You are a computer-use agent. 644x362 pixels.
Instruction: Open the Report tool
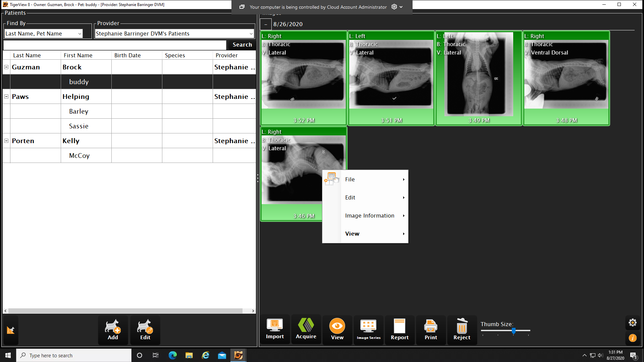click(x=399, y=329)
